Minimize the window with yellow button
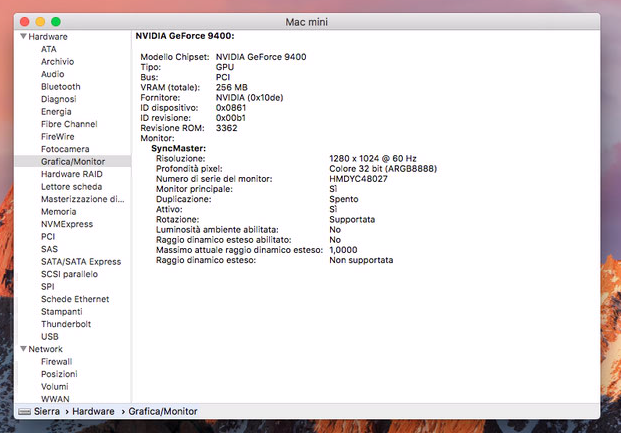621x433 pixels. pos(40,22)
